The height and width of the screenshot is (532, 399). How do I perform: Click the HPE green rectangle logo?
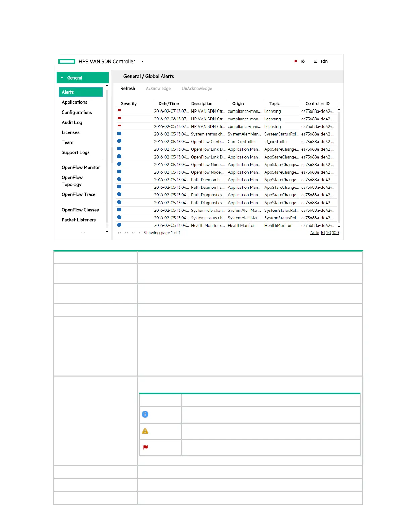point(66,61)
